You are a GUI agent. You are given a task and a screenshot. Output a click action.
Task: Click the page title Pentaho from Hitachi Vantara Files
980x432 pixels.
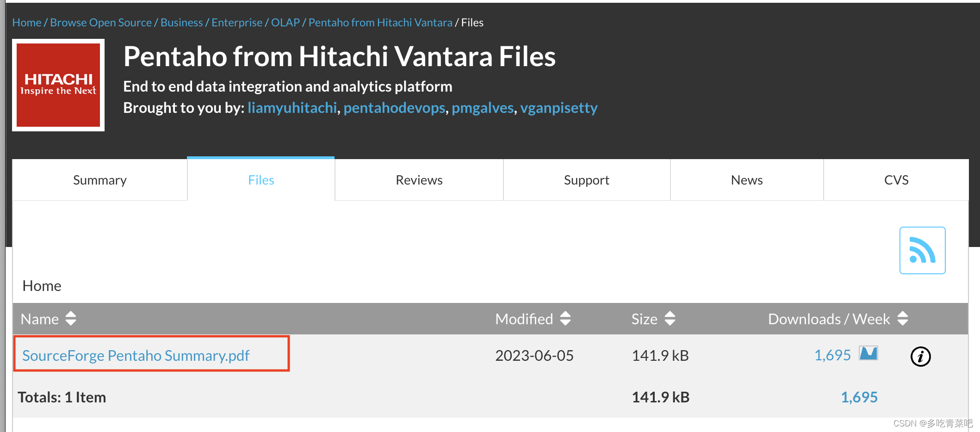tap(339, 56)
